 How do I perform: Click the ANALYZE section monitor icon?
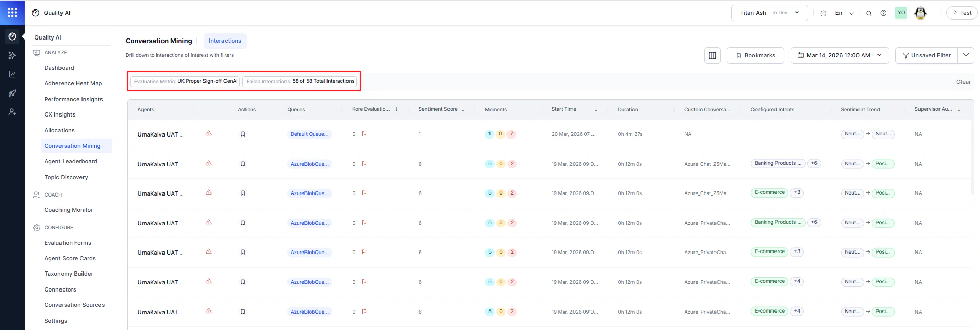(x=37, y=53)
